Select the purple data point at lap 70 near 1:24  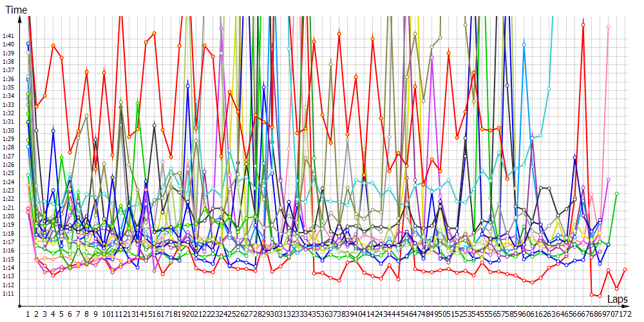coord(608,179)
